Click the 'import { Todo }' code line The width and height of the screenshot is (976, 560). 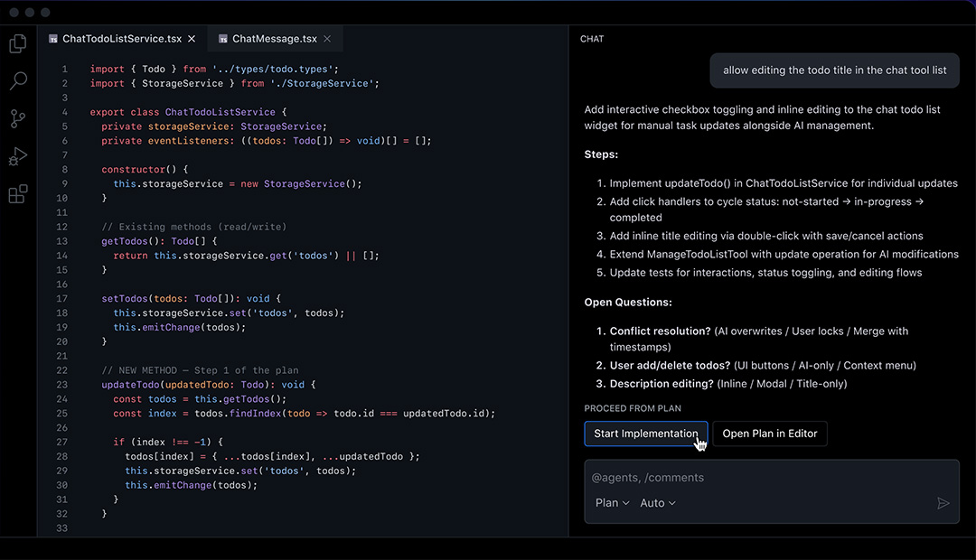(214, 69)
